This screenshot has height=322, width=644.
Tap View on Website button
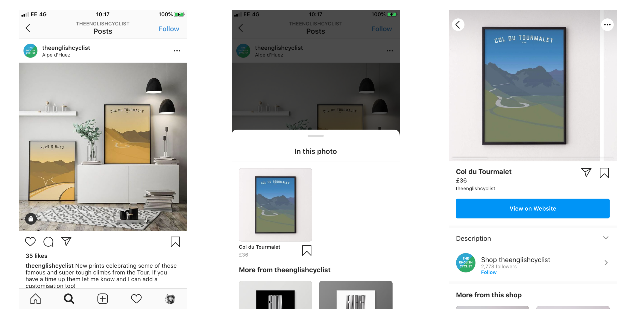(x=533, y=208)
